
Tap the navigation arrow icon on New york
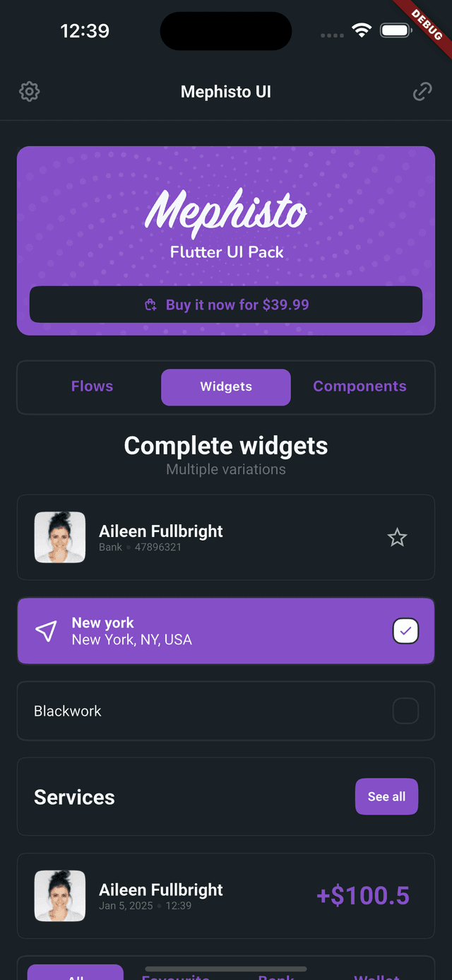pos(46,631)
